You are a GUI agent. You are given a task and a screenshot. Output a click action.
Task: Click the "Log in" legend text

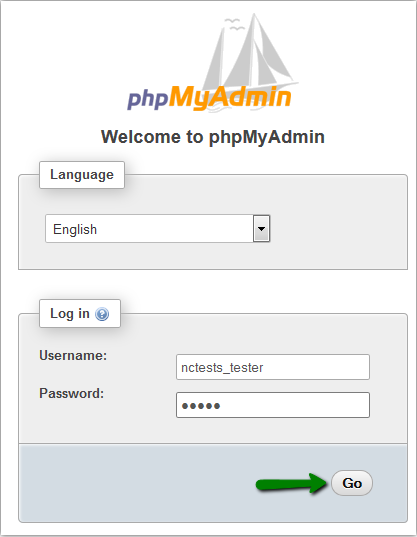pos(70,313)
